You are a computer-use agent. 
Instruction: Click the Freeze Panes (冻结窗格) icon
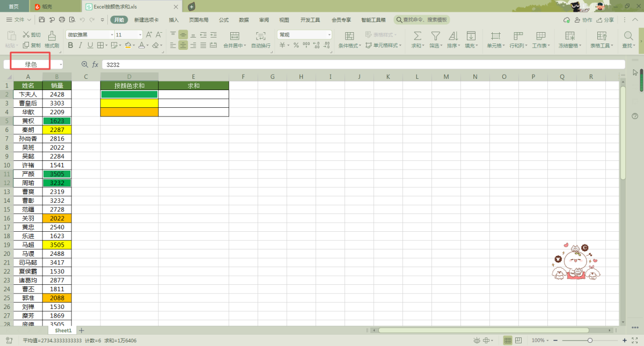coord(570,36)
